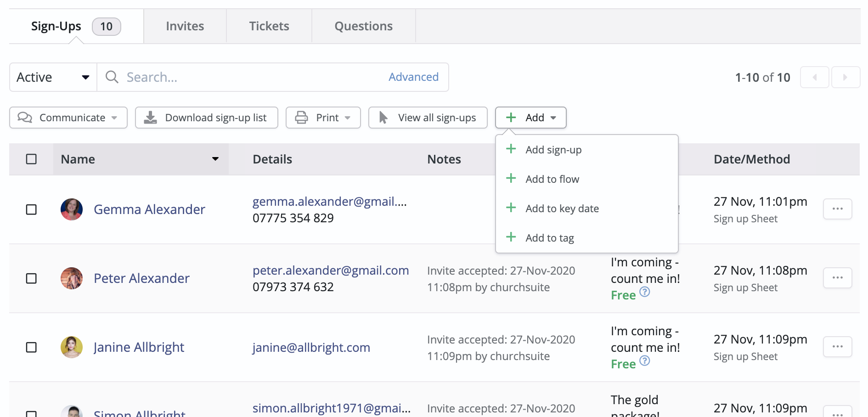Open the Questions tab

point(363,26)
